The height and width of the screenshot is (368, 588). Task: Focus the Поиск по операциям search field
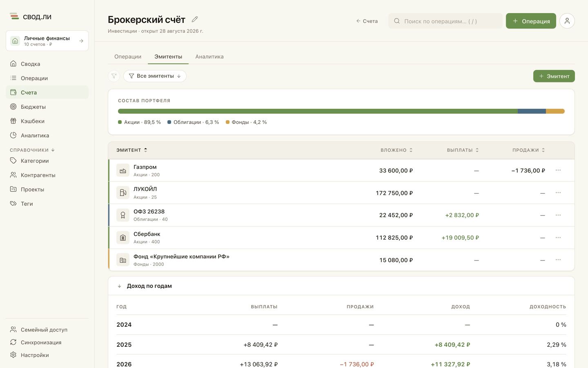coord(445,21)
